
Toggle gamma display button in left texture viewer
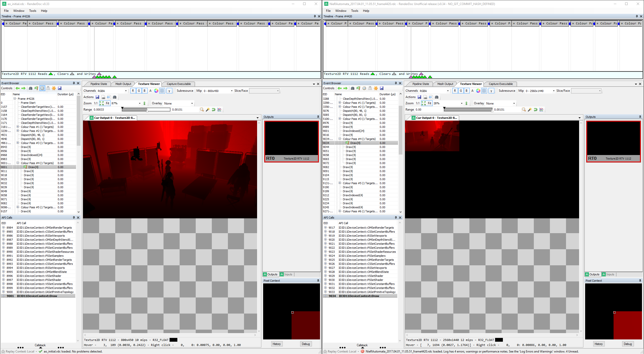(x=169, y=91)
